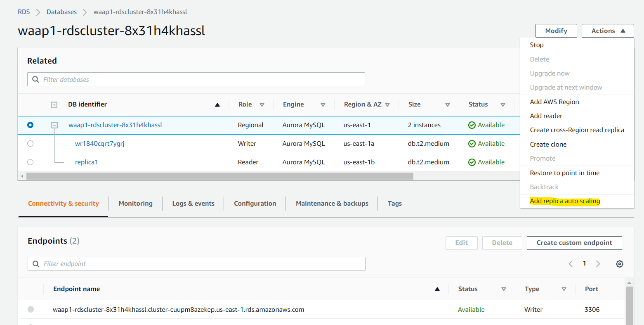Open the replica1 instance link
Viewport: 644px width, 325px height.
[87, 162]
